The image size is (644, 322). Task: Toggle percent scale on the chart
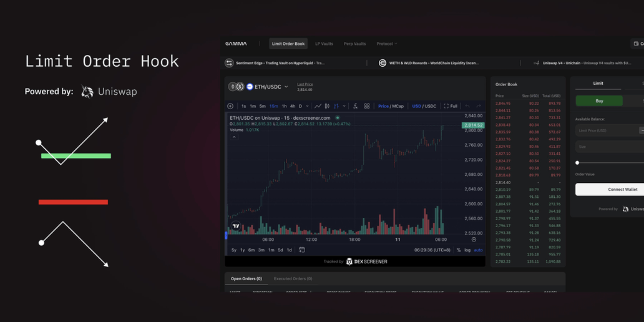coord(459,250)
